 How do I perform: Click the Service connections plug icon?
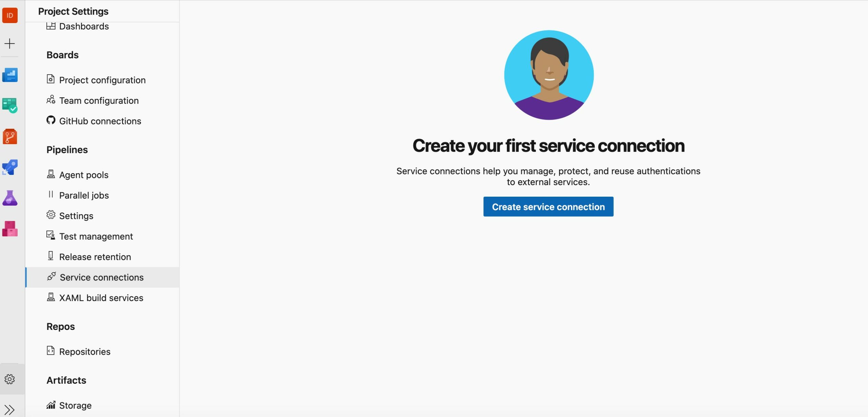(52, 276)
